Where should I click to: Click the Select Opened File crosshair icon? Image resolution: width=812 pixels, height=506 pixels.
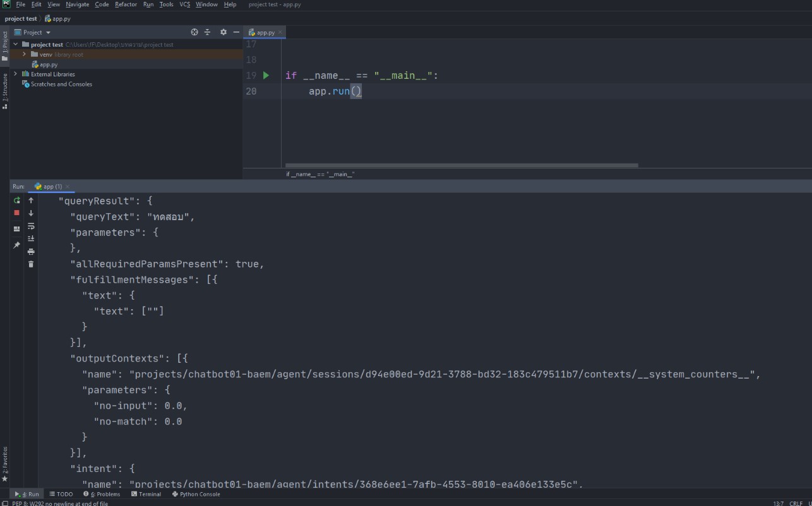coord(194,32)
